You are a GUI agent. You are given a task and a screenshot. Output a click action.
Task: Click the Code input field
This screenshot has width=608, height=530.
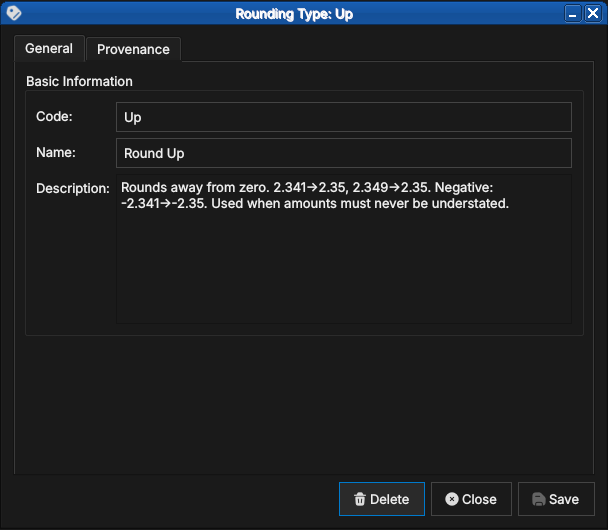[x=344, y=117]
